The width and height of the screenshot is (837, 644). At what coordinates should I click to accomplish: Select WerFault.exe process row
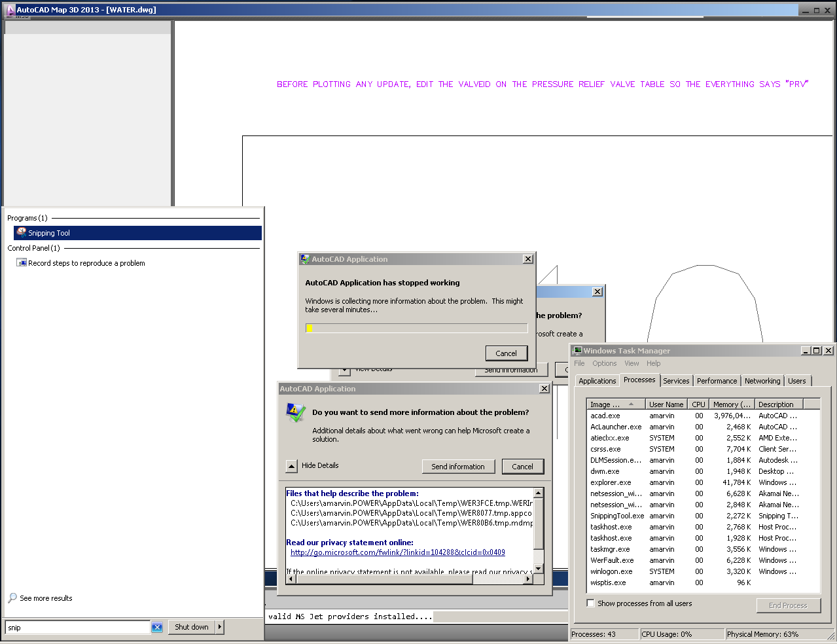tap(703, 560)
